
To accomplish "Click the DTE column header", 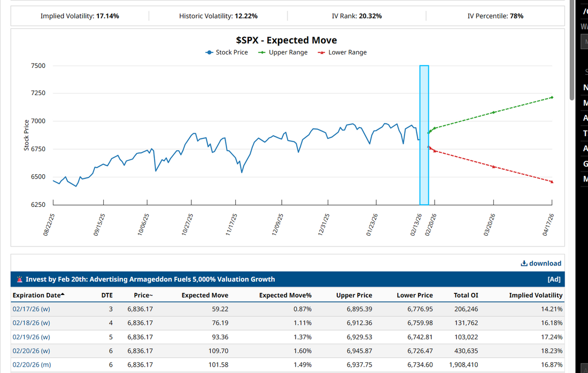I will pos(107,295).
